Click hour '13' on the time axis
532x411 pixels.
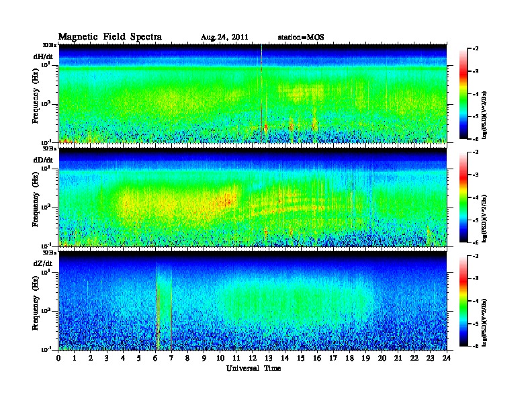click(x=269, y=359)
